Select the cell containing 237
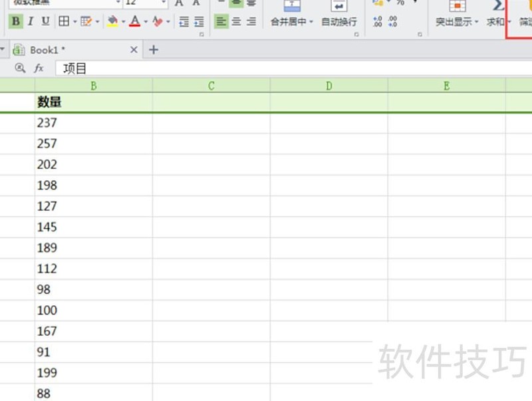The image size is (532, 401). click(x=94, y=123)
